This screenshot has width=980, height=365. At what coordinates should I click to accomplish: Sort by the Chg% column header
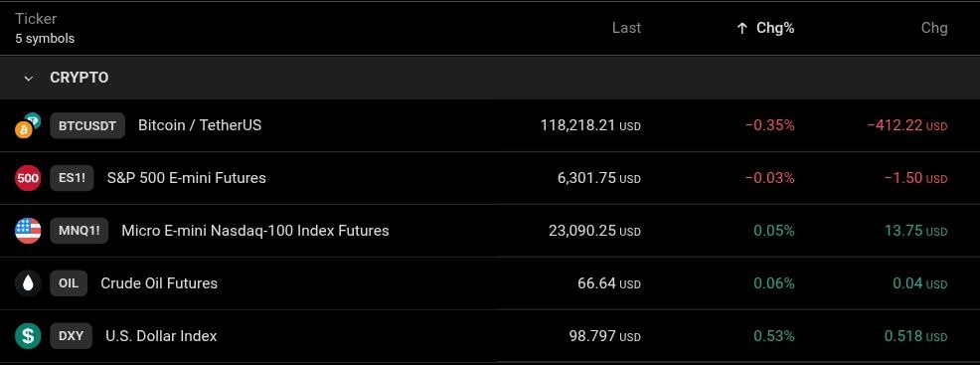pyautogui.click(x=775, y=28)
